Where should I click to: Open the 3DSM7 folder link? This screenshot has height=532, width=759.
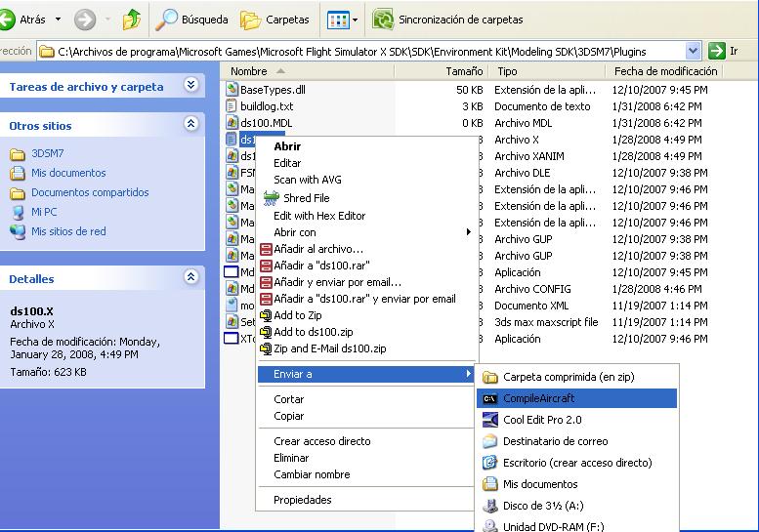pos(47,153)
